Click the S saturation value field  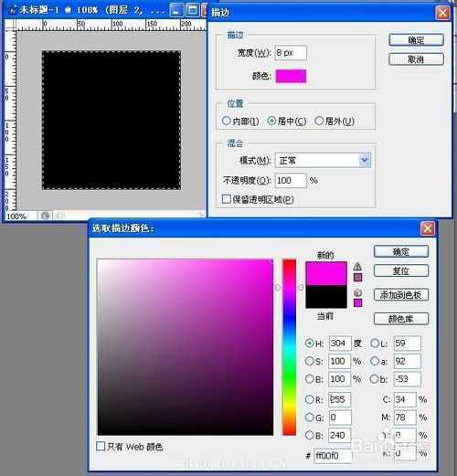tap(340, 361)
